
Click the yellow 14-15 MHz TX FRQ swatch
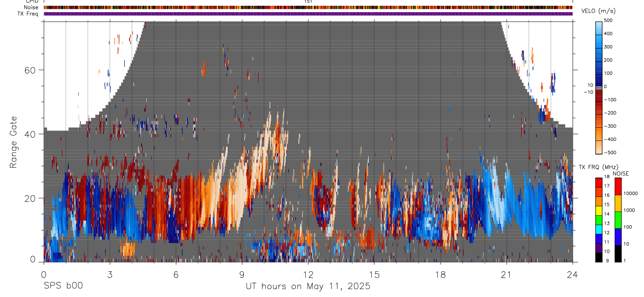click(x=598, y=210)
